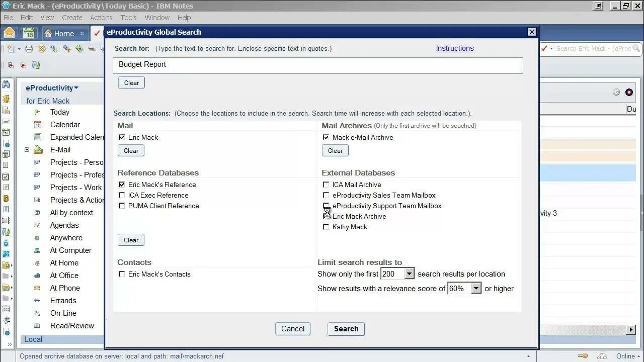Uncheck Mack e-Mail Archive checkbox
The image size is (644, 362).
pos(326,137)
